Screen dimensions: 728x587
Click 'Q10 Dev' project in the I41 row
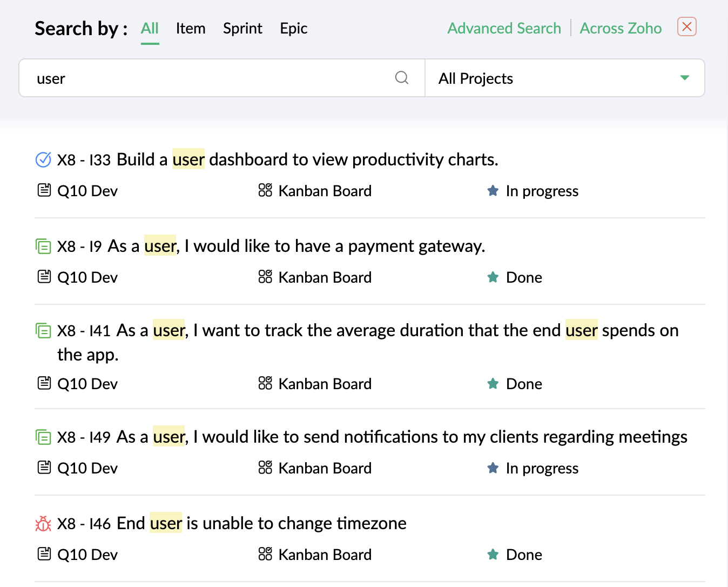[x=87, y=384]
